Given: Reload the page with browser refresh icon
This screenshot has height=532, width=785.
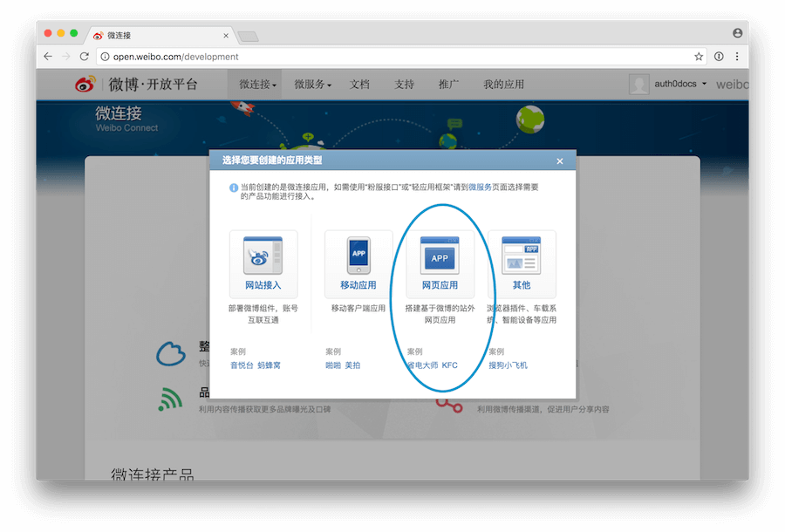Looking at the screenshot, I should pyautogui.click(x=84, y=57).
